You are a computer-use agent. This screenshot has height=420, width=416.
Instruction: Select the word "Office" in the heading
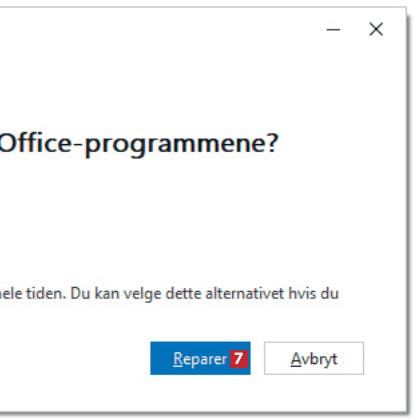35,143
